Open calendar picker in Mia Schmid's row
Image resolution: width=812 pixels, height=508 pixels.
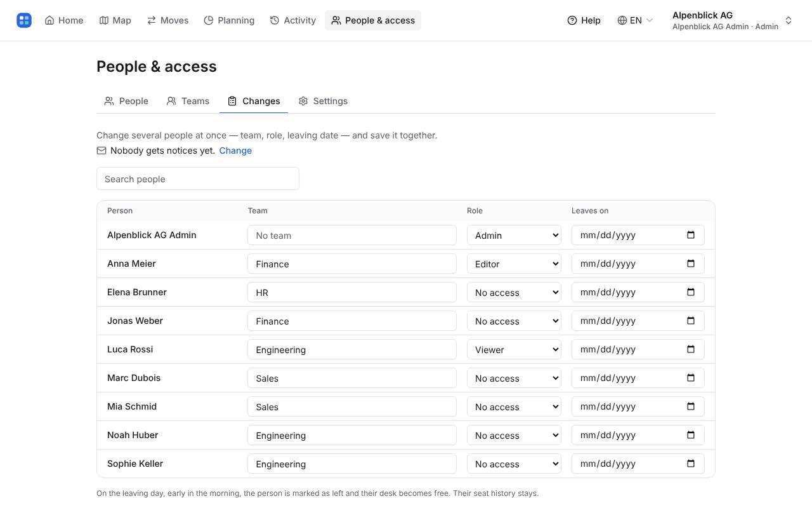(x=691, y=406)
